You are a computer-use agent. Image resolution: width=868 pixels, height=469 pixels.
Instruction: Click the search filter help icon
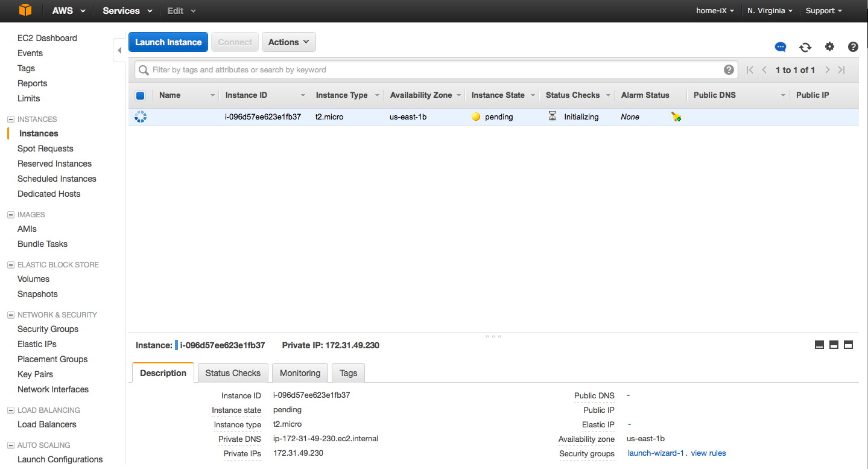pyautogui.click(x=729, y=69)
